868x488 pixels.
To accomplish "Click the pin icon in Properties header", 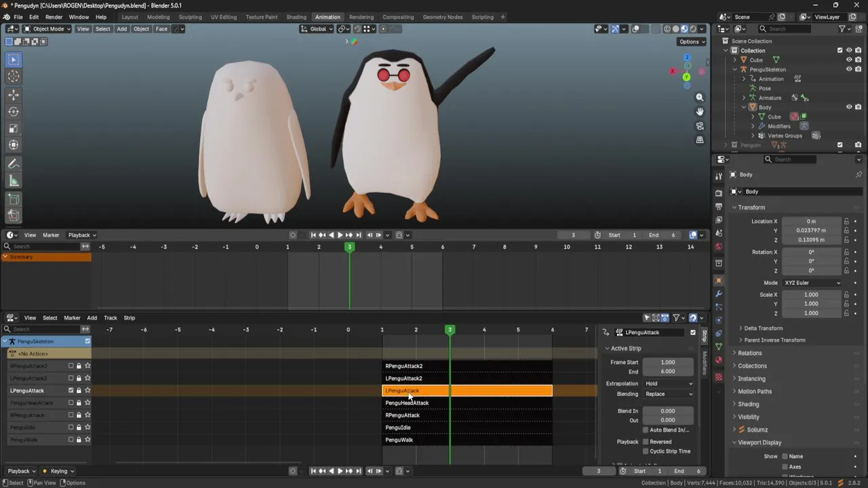I will click(859, 174).
